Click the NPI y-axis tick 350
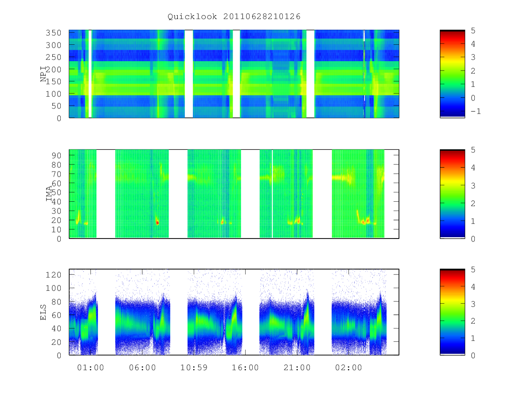The height and width of the screenshot is (399, 532). coord(53,33)
